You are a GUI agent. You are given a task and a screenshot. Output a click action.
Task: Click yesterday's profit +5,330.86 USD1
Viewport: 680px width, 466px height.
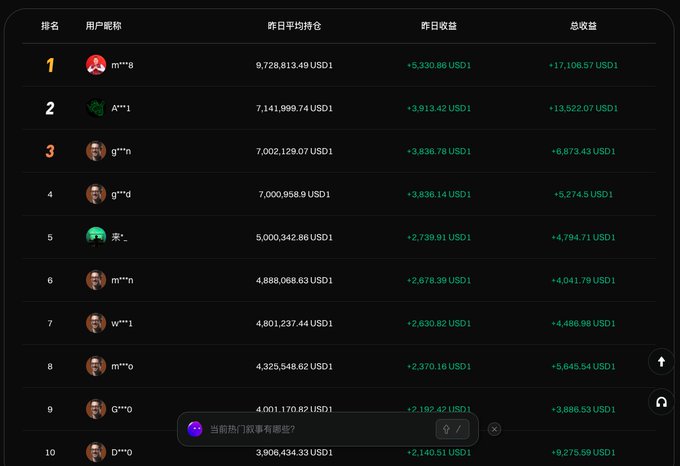(x=439, y=65)
